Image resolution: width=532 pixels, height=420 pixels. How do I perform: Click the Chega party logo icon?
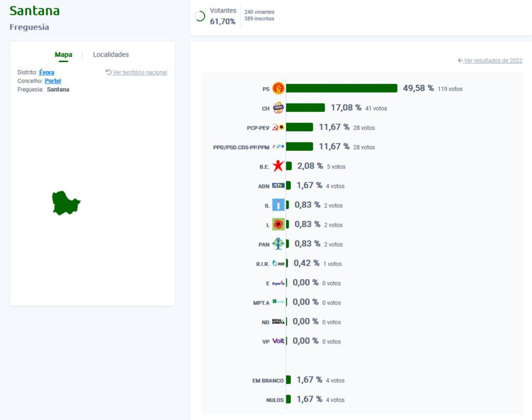click(x=278, y=108)
